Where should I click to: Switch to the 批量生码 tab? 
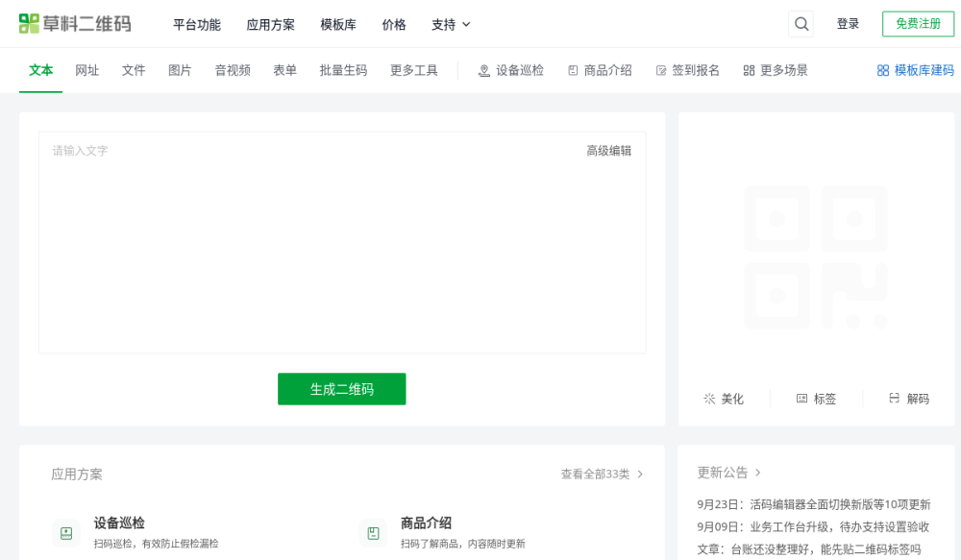coord(343,70)
